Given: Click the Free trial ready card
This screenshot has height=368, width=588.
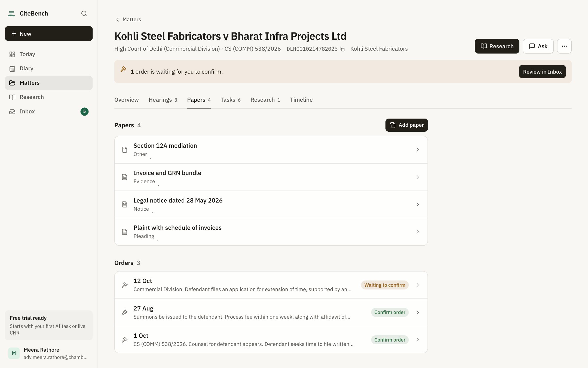Looking at the screenshot, I should pos(49,325).
